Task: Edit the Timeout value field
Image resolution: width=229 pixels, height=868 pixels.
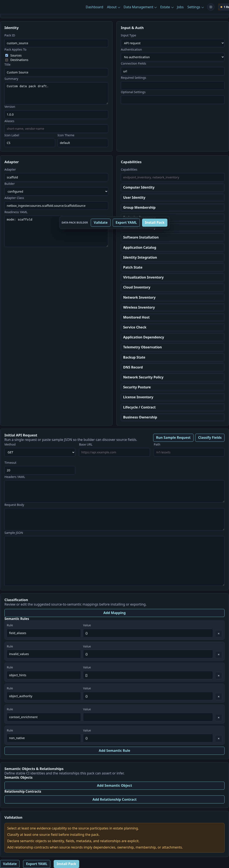Action: tap(40, 470)
